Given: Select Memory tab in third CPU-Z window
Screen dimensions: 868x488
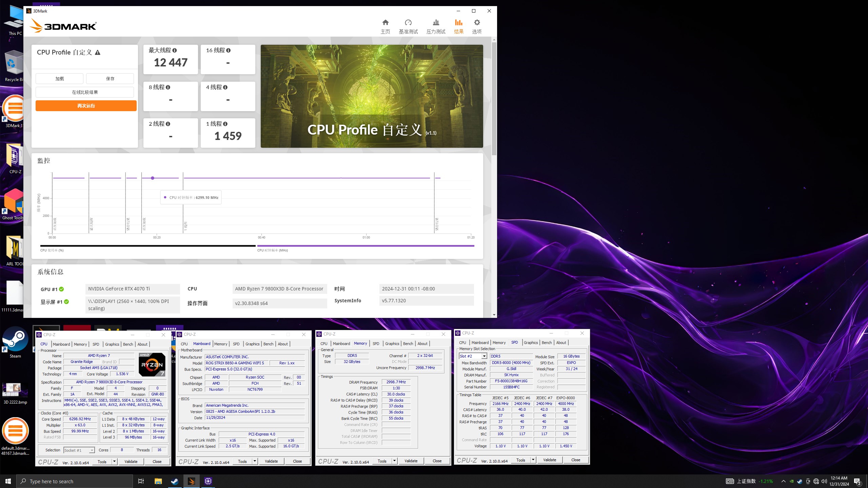Looking at the screenshot, I should (x=360, y=343).
